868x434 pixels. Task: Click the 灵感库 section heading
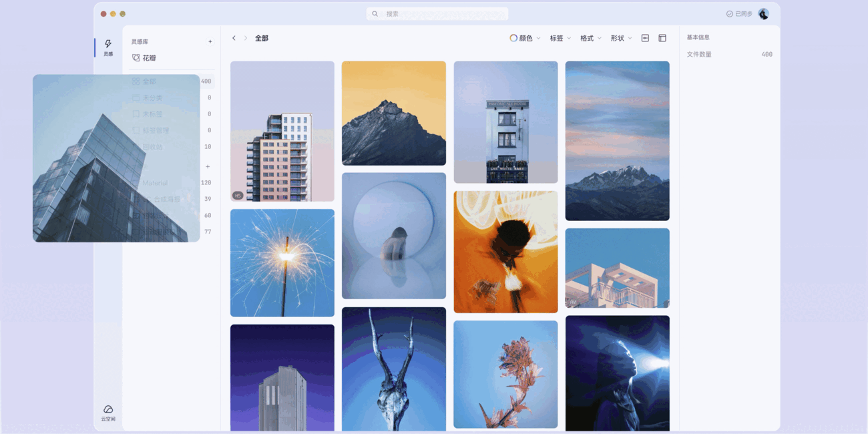click(x=140, y=41)
